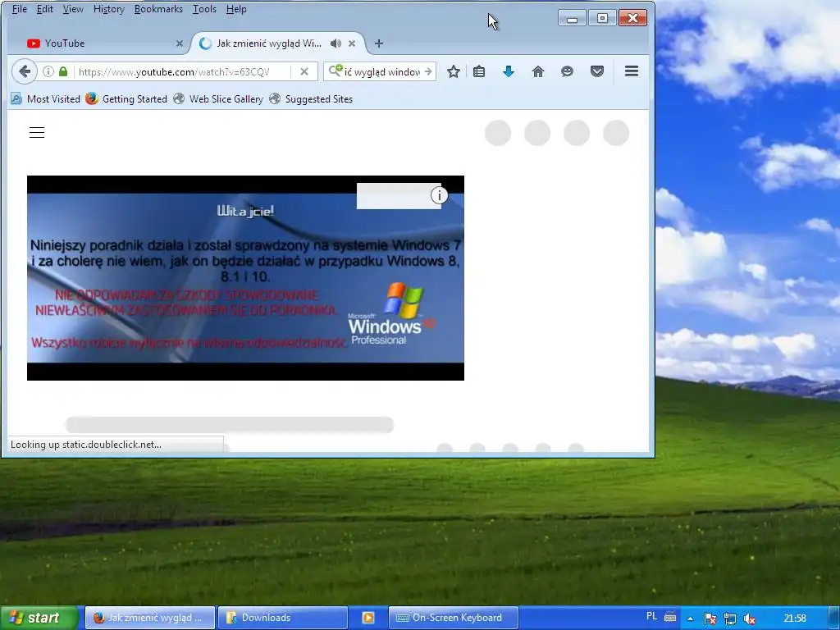
Task: Close the YouTube tab
Action: click(180, 44)
